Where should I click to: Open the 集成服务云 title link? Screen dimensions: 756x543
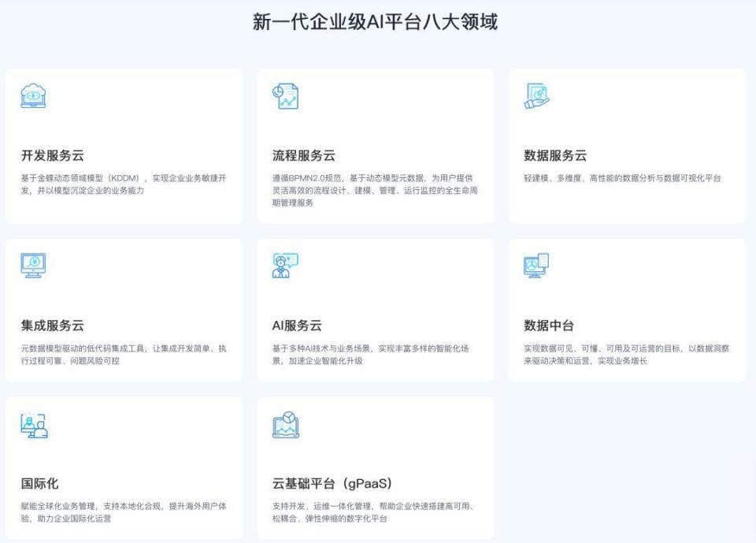coord(53,325)
